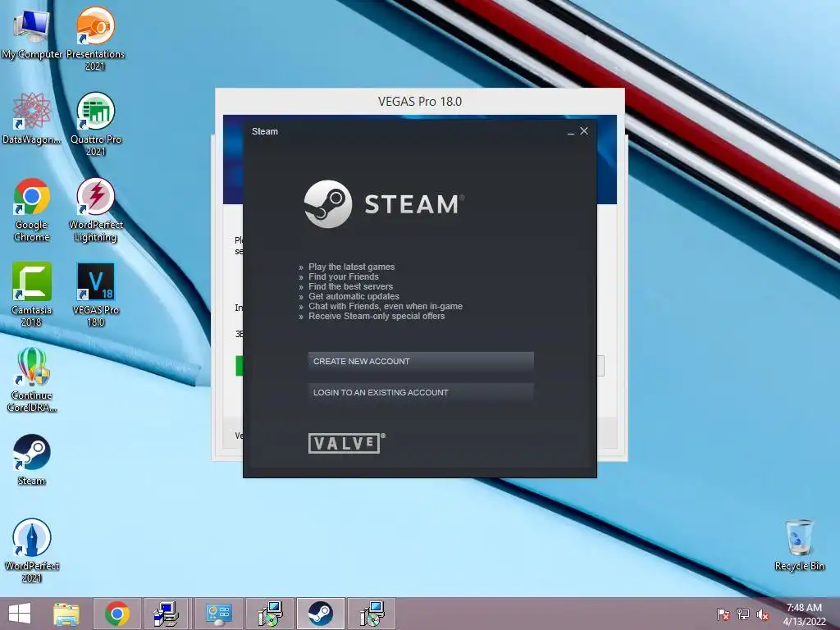Click the Steam title bar label

[265, 131]
